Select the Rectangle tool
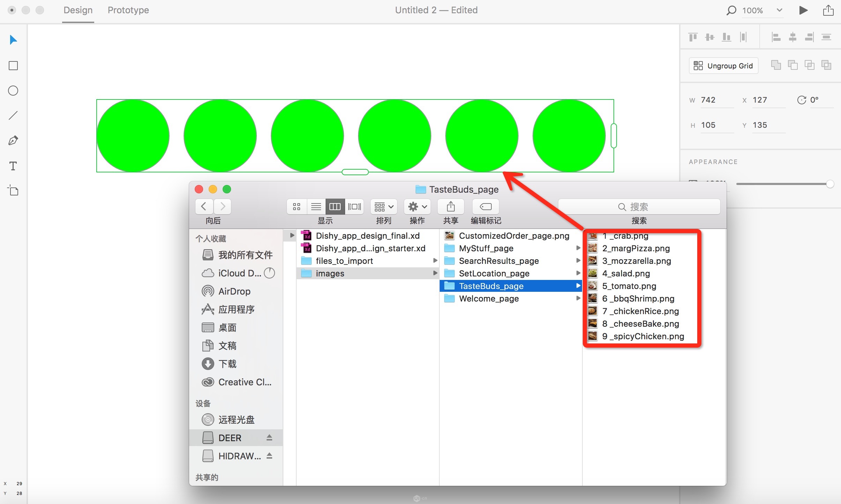The image size is (841, 504). click(x=13, y=66)
